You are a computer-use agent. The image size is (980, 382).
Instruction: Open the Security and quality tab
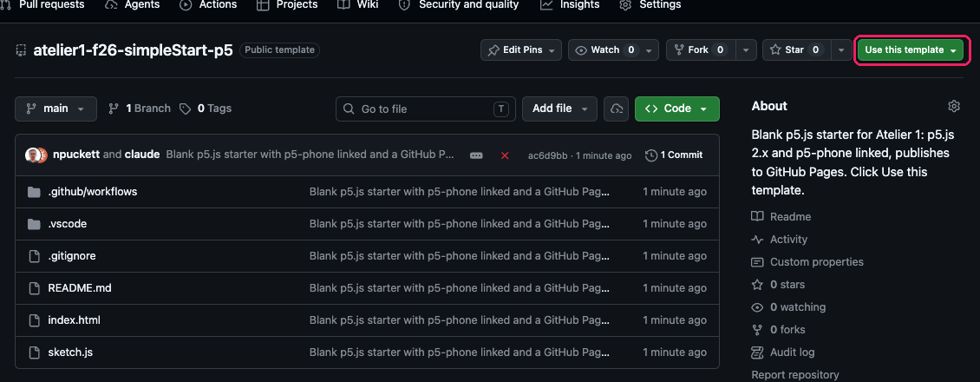tap(459, 5)
